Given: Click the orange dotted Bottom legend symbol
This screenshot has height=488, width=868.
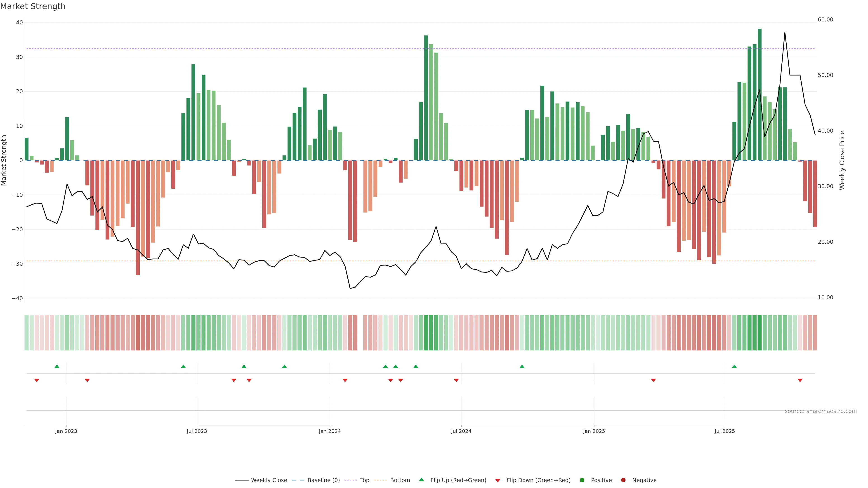Looking at the screenshot, I should click(x=380, y=480).
